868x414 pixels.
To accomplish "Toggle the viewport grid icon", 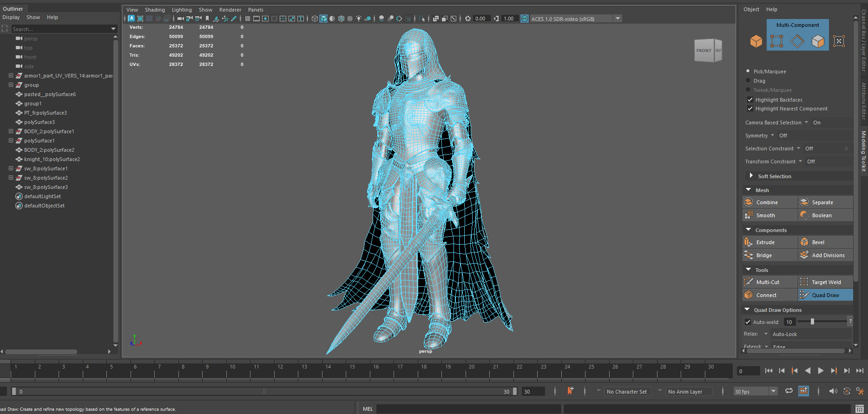I will [x=248, y=19].
